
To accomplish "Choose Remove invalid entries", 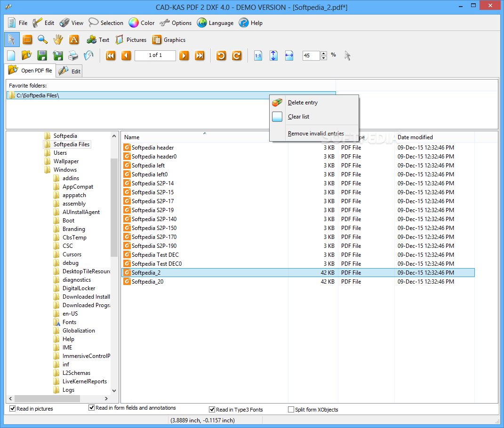I will click(x=314, y=134).
